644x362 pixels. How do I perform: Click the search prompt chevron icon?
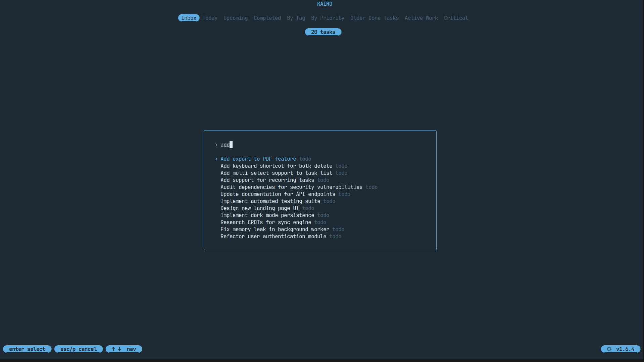point(216,145)
